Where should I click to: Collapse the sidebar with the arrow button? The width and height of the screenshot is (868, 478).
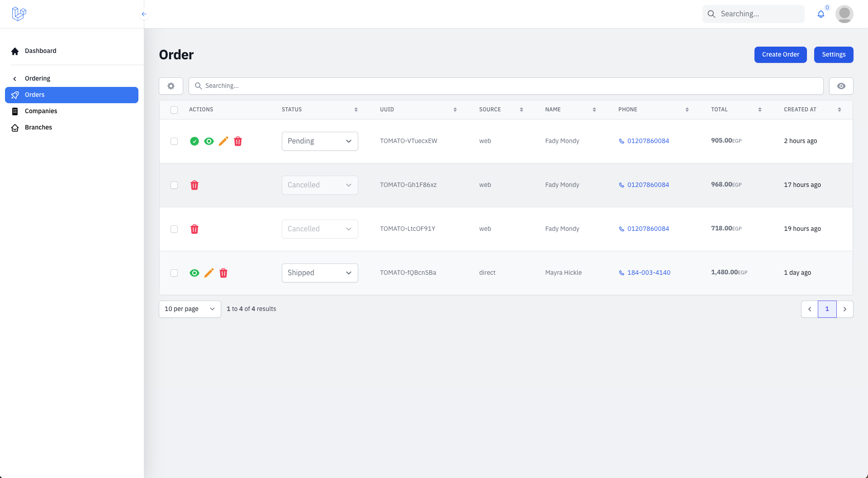point(144,14)
